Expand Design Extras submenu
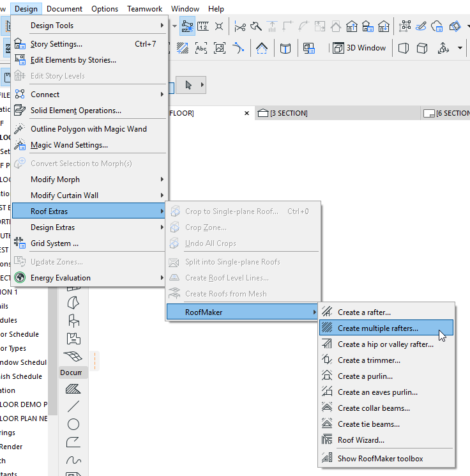This screenshot has width=470, height=476. click(89, 227)
